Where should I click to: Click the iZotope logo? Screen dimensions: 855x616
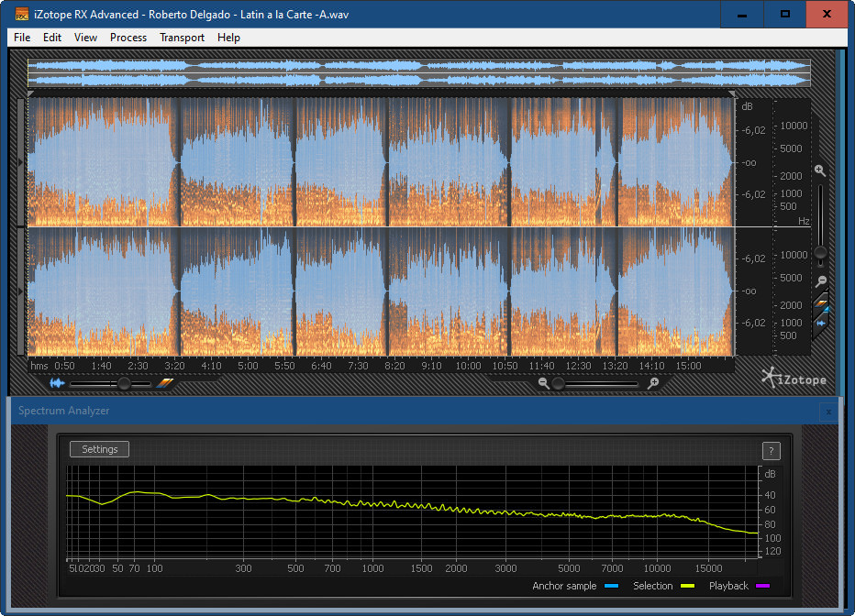(794, 378)
